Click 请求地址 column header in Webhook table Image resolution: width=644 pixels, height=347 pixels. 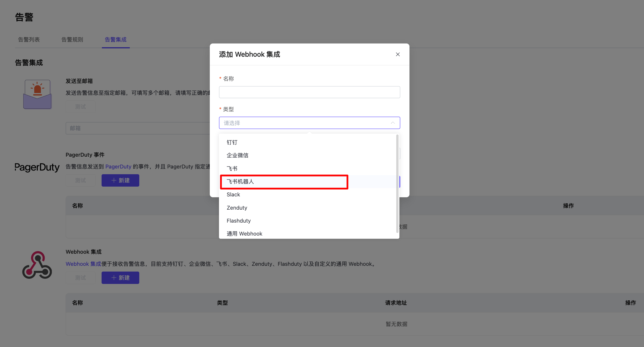396,303
